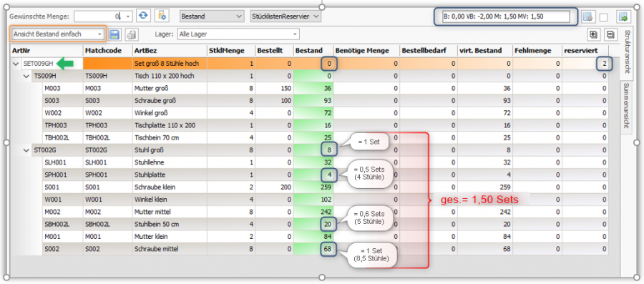Viewport: 644px width, 284px height.
Task: Click the reserviert column header
Action: (x=585, y=51)
